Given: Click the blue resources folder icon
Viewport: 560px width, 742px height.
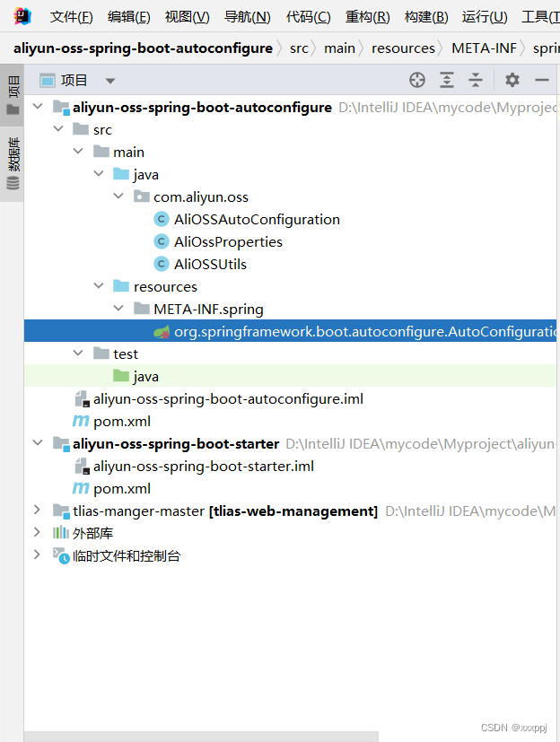Looking at the screenshot, I should pyautogui.click(x=121, y=286).
